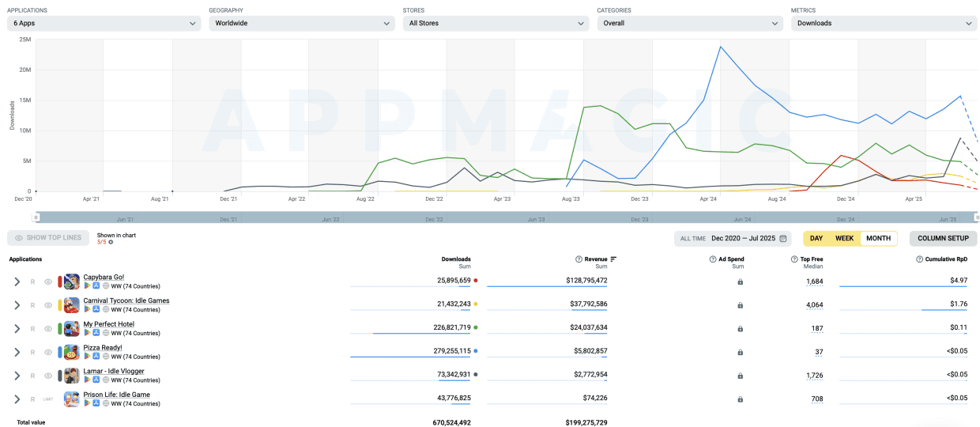The image size is (980, 427).
Task: Open the Prison Life: Idle Game link
Action: pyautogui.click(x=116, y=395)
